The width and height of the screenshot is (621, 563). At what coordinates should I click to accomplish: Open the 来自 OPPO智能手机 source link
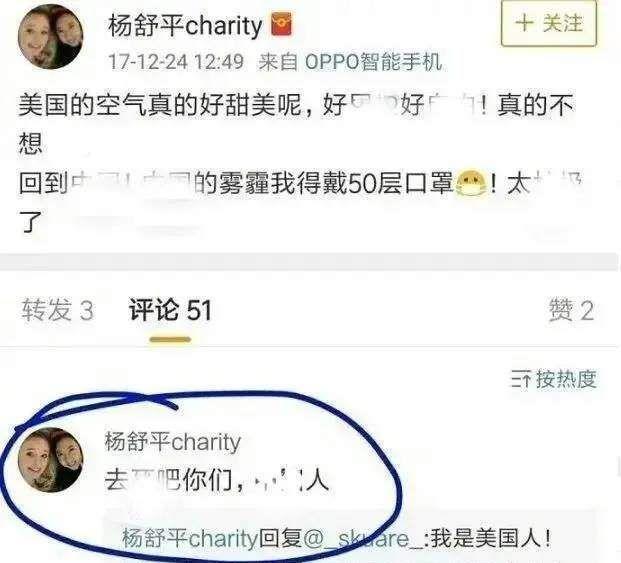pos(350,62)
